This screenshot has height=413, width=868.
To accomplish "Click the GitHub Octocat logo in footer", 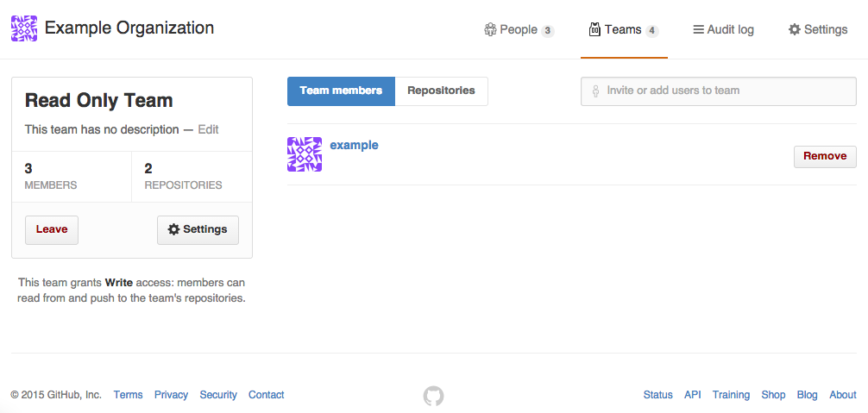I will (x=433, y=396).
